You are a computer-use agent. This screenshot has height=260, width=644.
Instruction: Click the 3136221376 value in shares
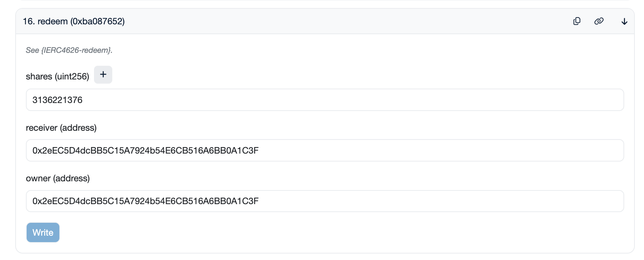tap(57, 100)
